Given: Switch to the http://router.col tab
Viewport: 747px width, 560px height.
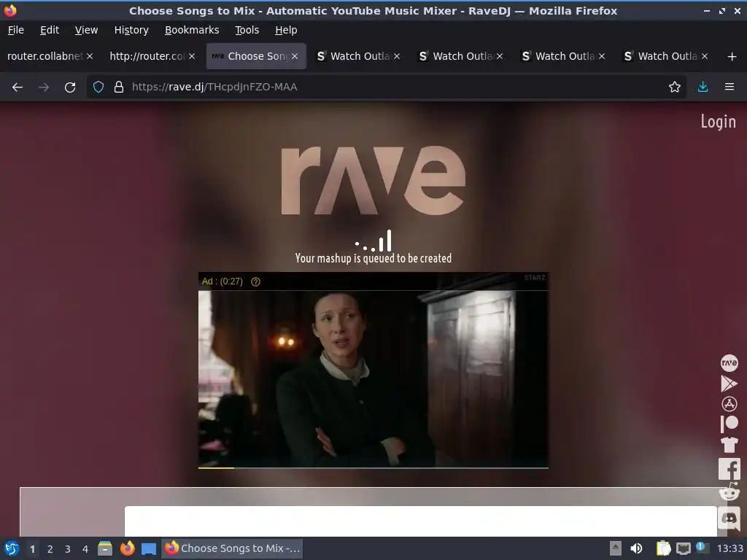Looking at the screenshot, I should pos(147,56).
